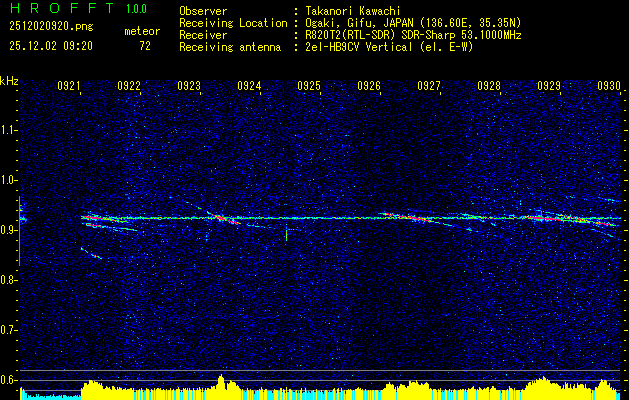This screenshot has height=400, width=629.
Task: Click filename 2512020920.png
Action: point(51,27)
